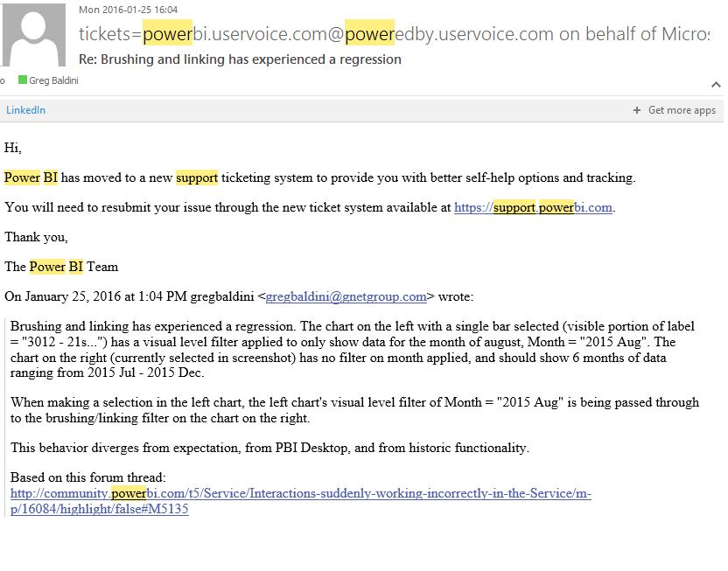Open the community.powerbi.com forum thread link
The image size is (728, 571).
pyautogui.click(x=301, y=501)
